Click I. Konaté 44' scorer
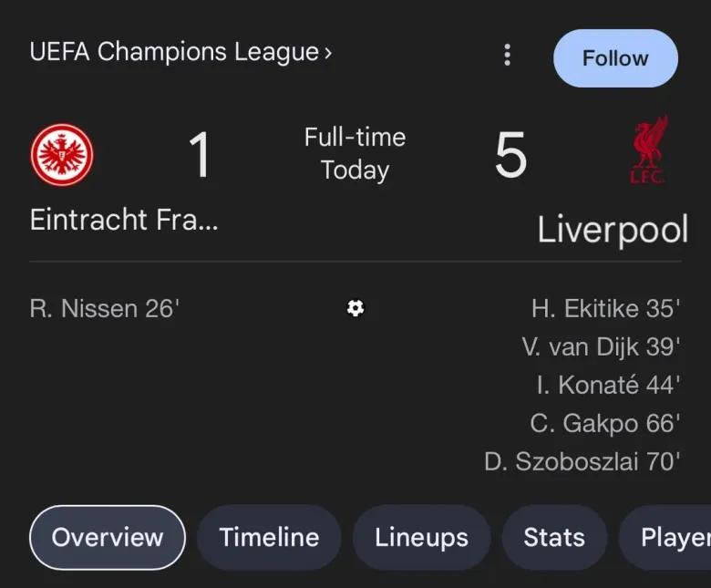Screen dimensions: 711x588 [608, 386]
